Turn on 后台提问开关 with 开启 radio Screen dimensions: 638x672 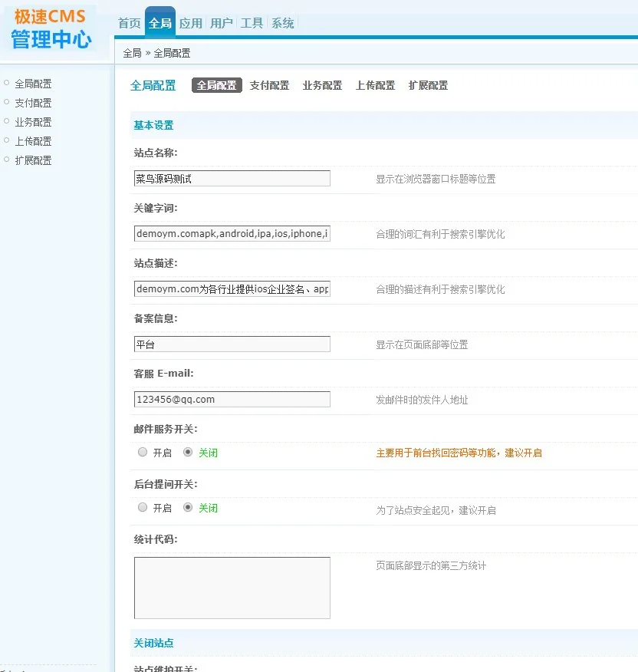pyautogui.click(x=143, y=508)
